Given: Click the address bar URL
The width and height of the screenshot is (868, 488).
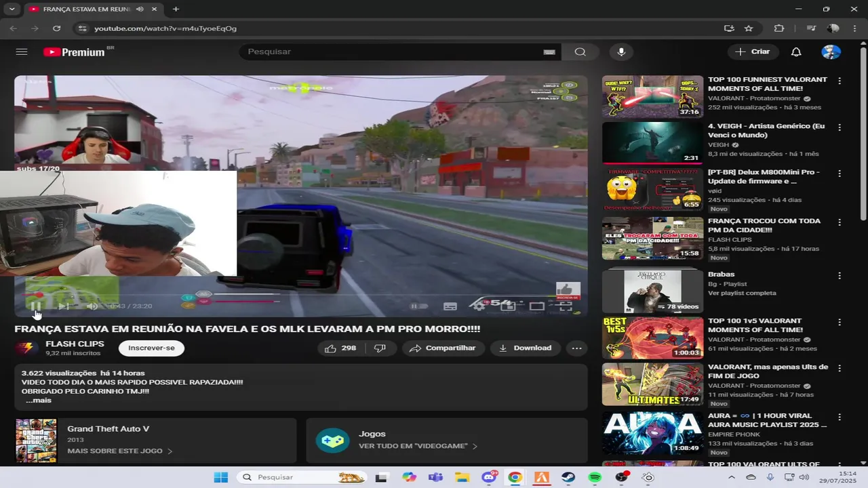Looking at the screenshot, I should pos(165,28).
